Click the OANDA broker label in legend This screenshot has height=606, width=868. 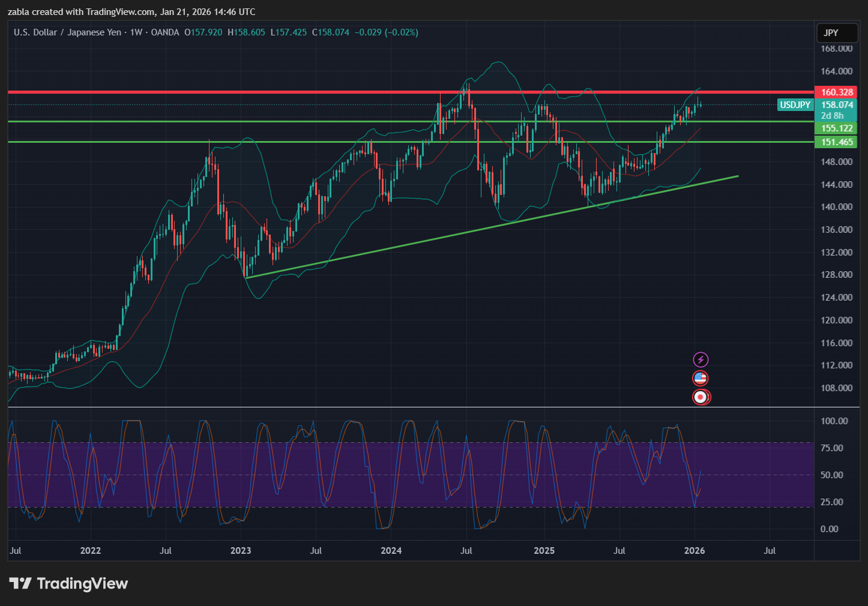[165, 32]
